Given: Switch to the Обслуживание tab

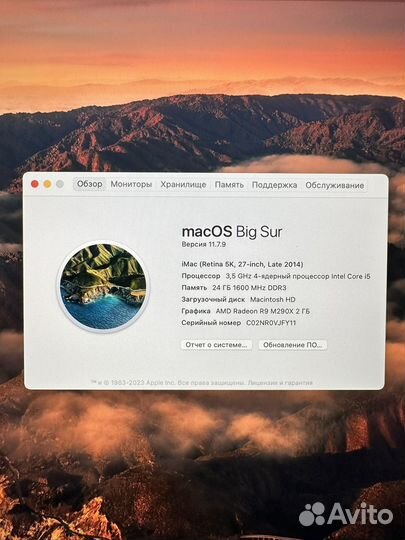Looking at the screenshot, I should (x=334, y=185).
